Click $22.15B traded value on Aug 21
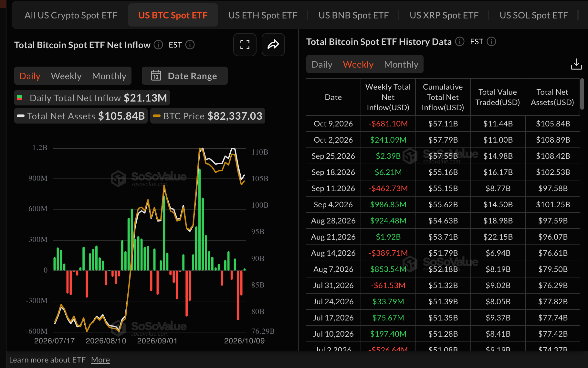The image size is (588, 368). click(498, 237)
